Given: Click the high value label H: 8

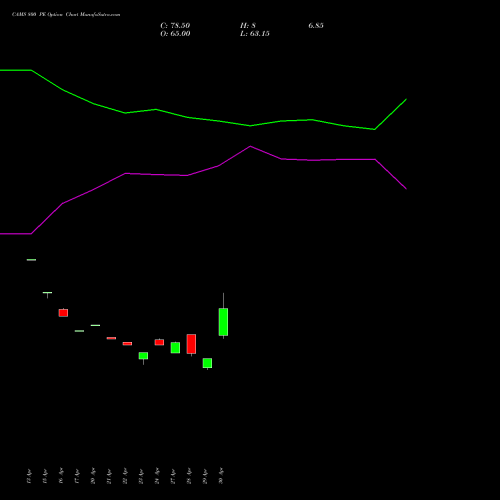Looking at the screenshot, I should coord(248,26).
